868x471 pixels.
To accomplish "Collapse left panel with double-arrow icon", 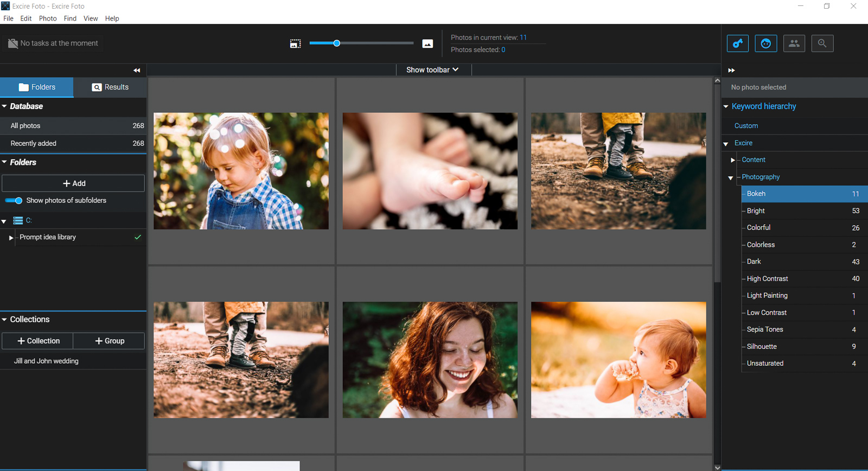I will 137,70.
